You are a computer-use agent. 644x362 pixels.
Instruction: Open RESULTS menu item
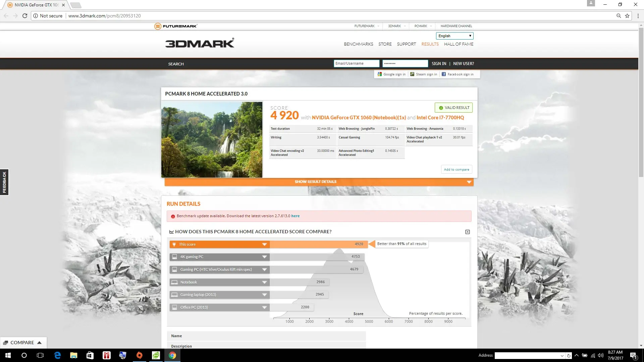(430, 44)
